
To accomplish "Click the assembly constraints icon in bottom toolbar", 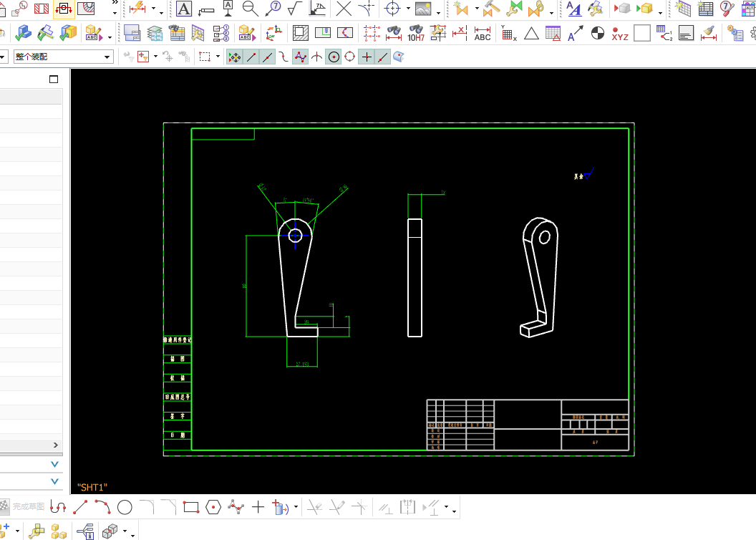I will (x=37, y=531).
